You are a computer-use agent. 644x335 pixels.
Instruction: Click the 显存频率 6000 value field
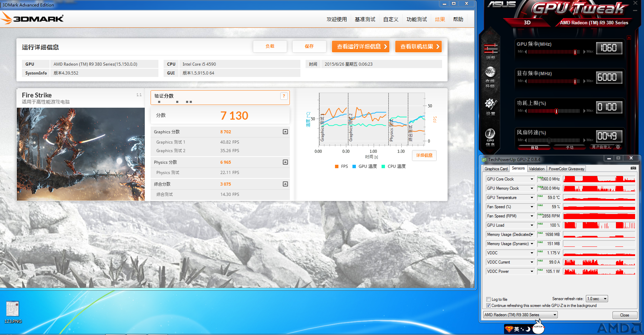coord(609,78)
